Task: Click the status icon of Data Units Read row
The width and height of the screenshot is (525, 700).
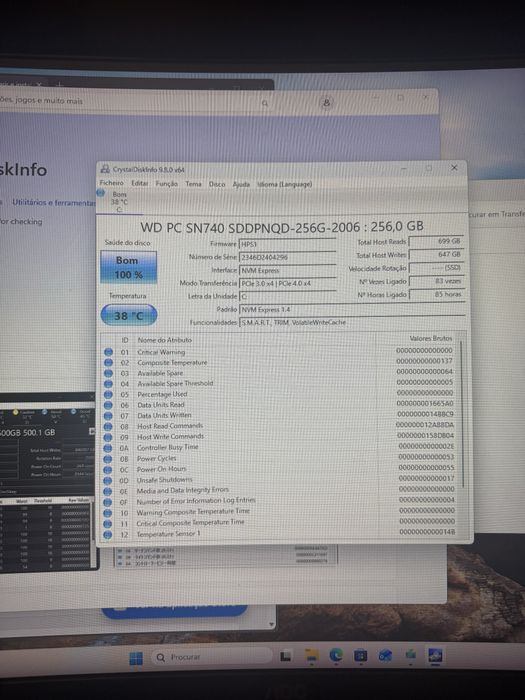Action: point(108,405)
